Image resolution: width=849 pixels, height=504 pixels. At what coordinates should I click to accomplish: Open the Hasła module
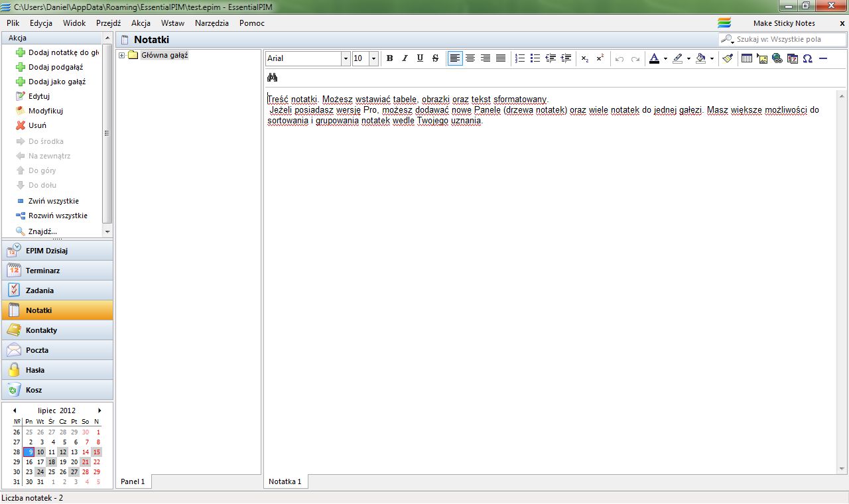tap(57, 370)
